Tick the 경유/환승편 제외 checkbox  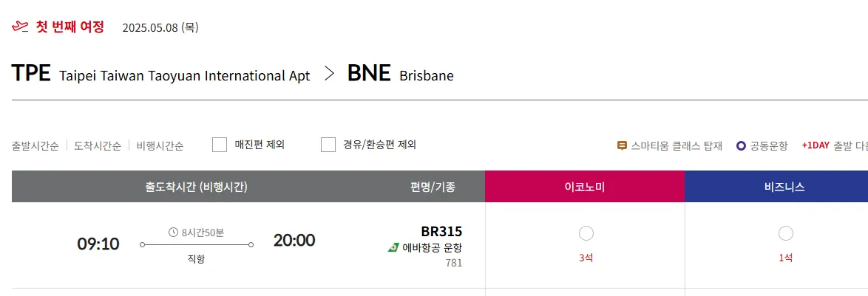coord(328,145)
